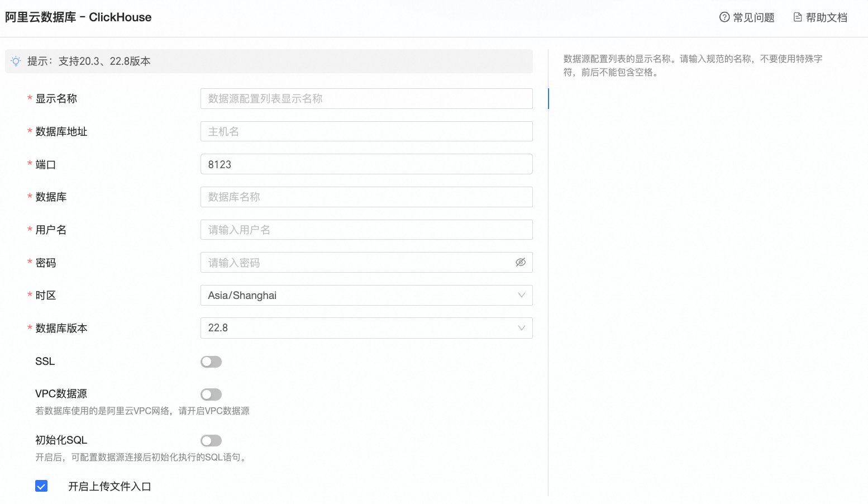Click the SSL label text
868x504 pixels.
(x=45, y=361)
